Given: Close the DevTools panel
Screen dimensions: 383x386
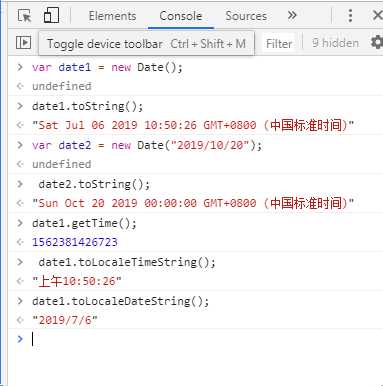Looking at the screenshot, I should pos(377,15).
